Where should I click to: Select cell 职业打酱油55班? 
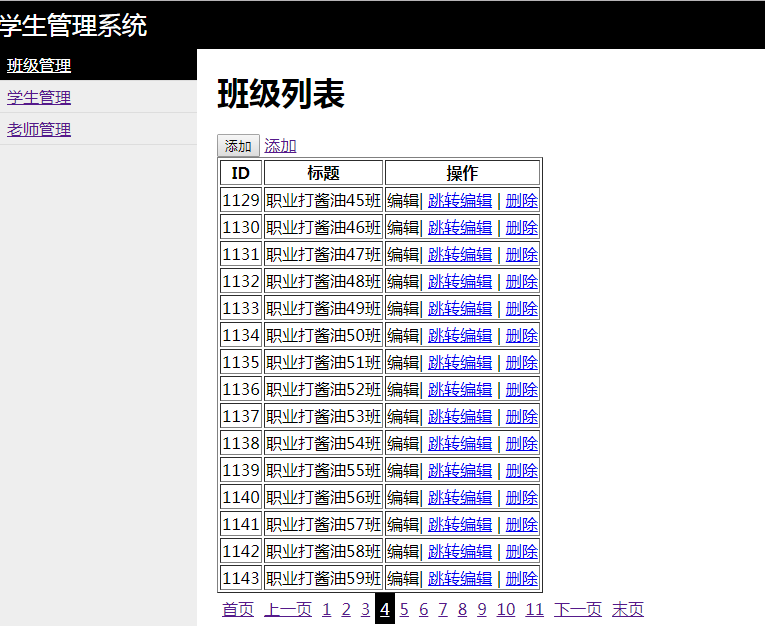pyautogui.click(x=323, y=470)
